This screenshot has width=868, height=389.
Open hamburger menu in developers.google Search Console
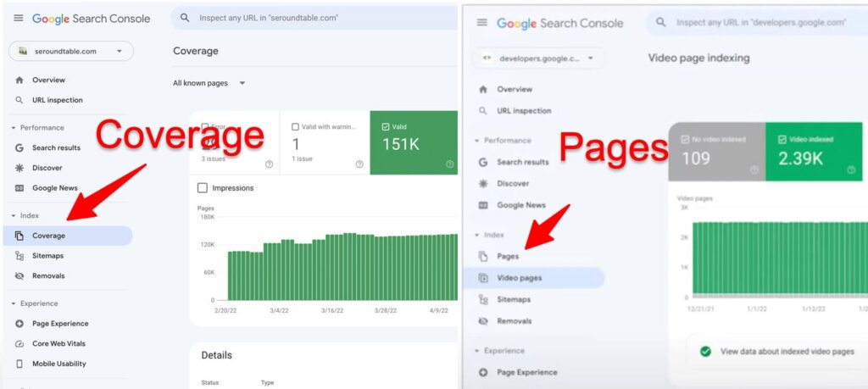click(482, 22)
